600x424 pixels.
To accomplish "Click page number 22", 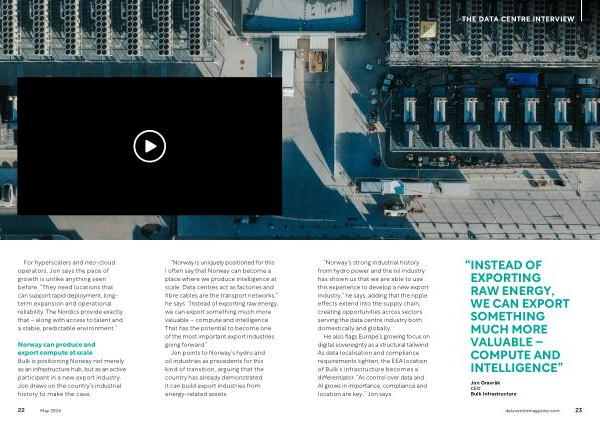I will click(x=21, y=410).
